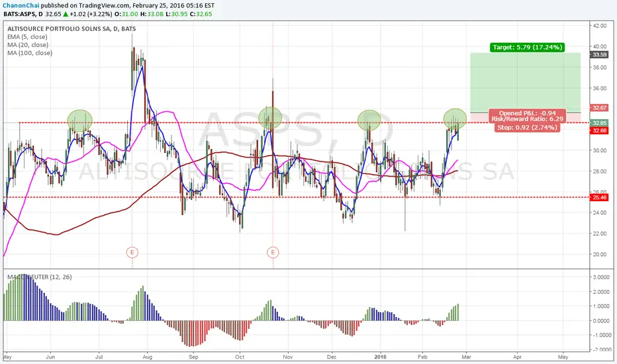Select the O:31.00 open price value
617x364 pixels.
126,14
